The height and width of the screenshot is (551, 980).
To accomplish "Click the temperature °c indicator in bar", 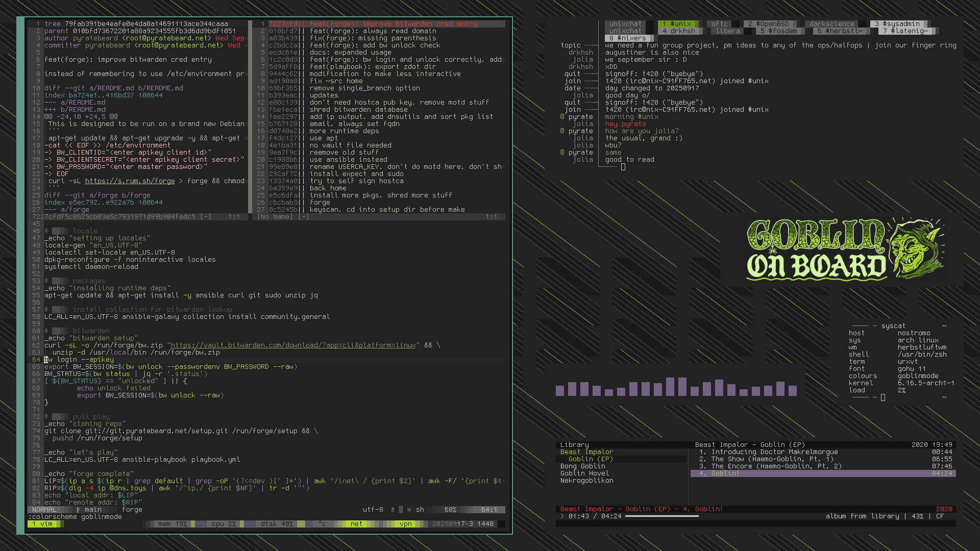I will coord(322,524).
